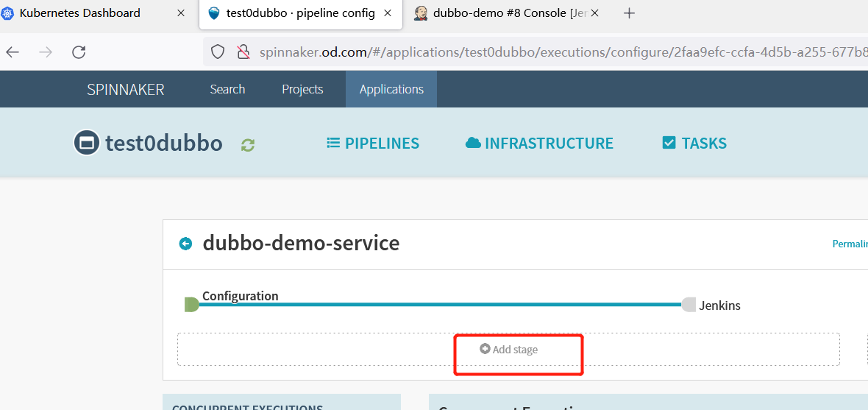Refresh the test0dubbo application data
The height and width of the screenshot is (410, 868).
coord(248,146)
